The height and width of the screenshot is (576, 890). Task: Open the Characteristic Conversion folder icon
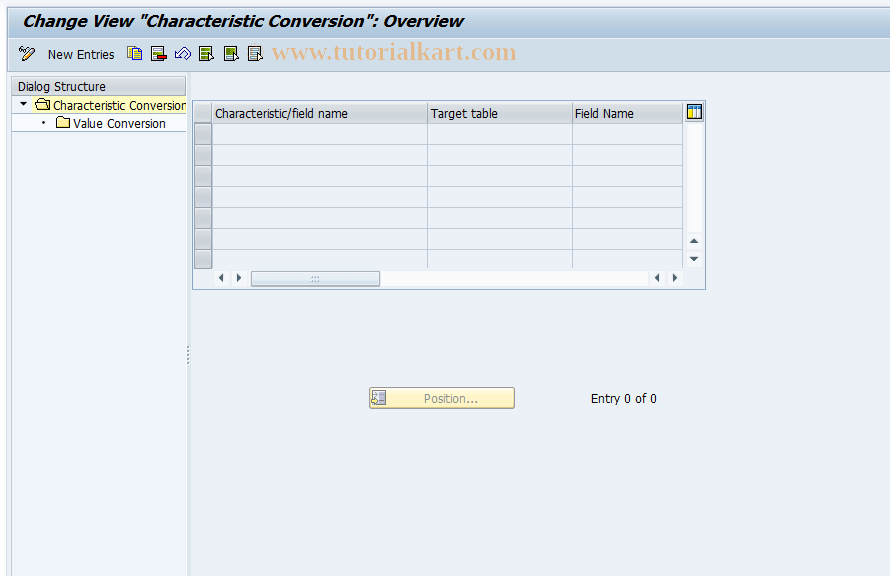(x=40, y=105)
